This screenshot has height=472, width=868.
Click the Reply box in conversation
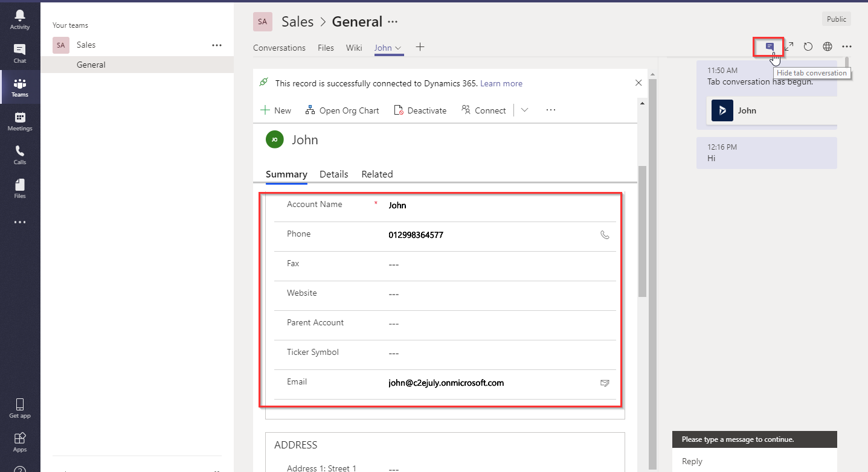[754, 461]
